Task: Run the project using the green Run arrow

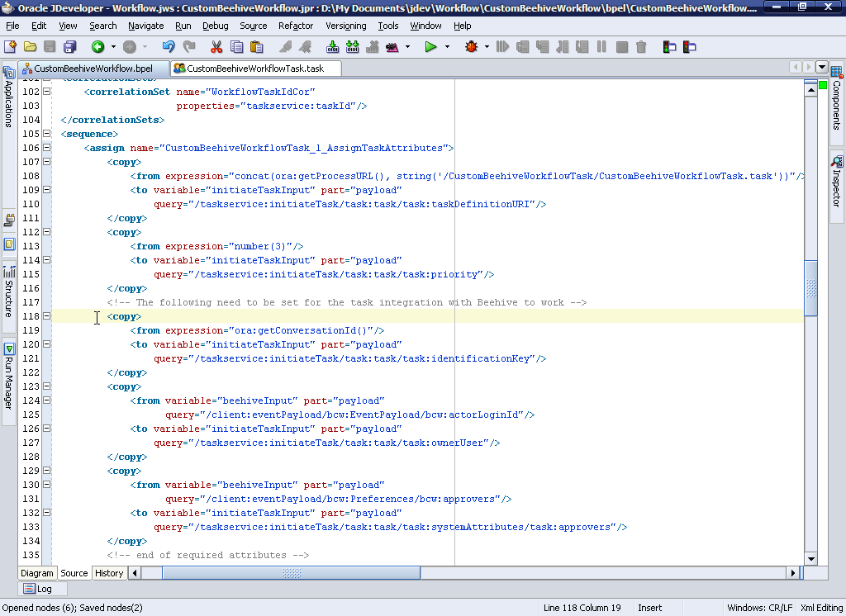Action: 431,47
